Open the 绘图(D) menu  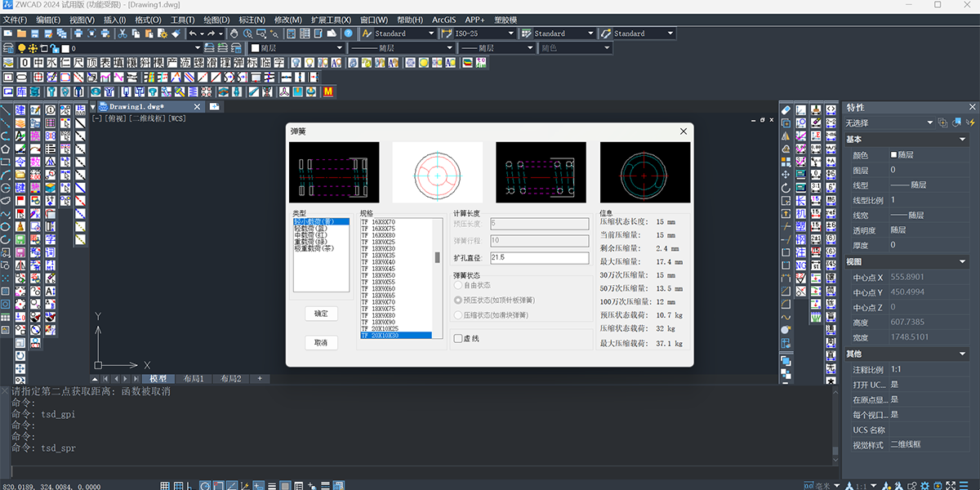click(216, 19)
